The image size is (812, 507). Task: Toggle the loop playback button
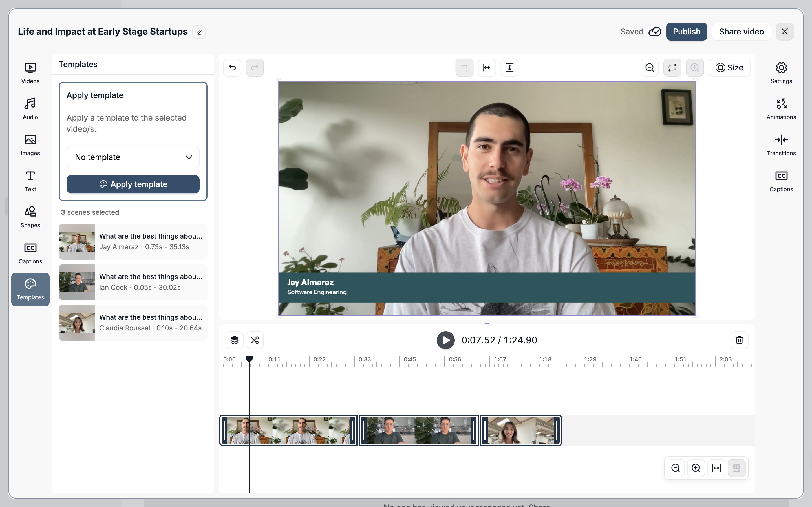pos(672,68)
